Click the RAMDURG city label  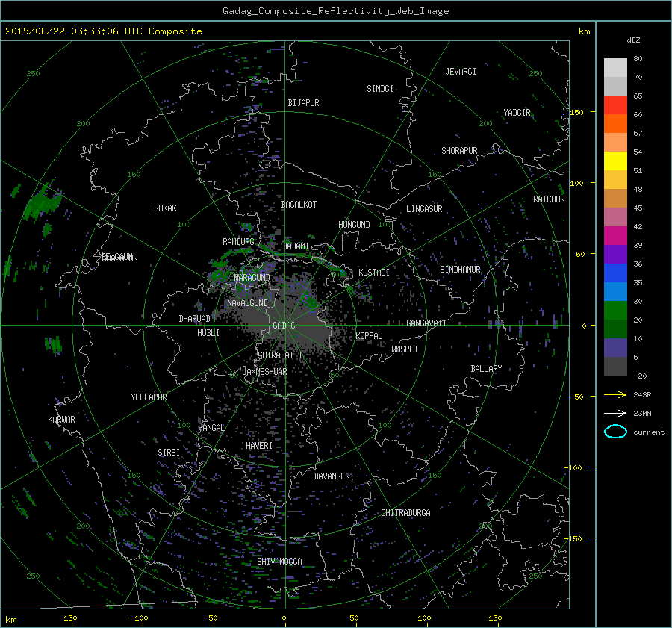238,242
